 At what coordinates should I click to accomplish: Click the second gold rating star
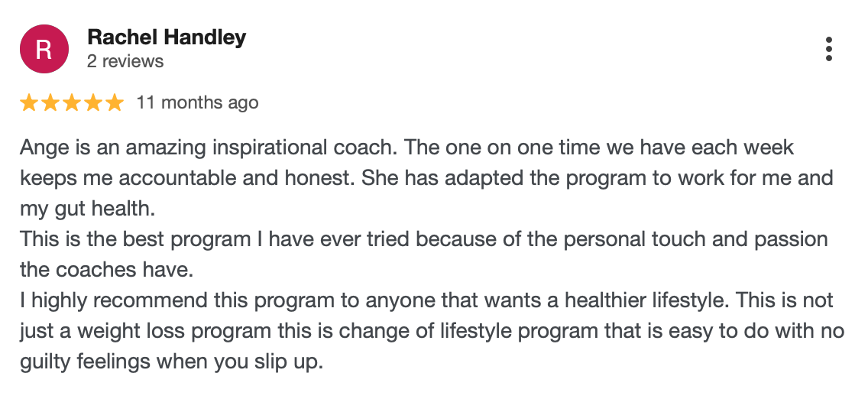(x=50, y=102)
